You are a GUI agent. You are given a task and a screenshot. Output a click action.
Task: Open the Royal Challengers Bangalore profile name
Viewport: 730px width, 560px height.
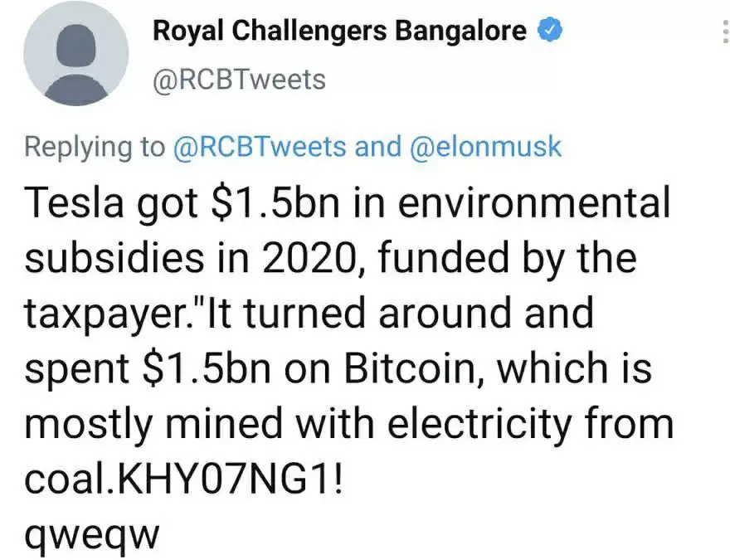click(340, 32)
